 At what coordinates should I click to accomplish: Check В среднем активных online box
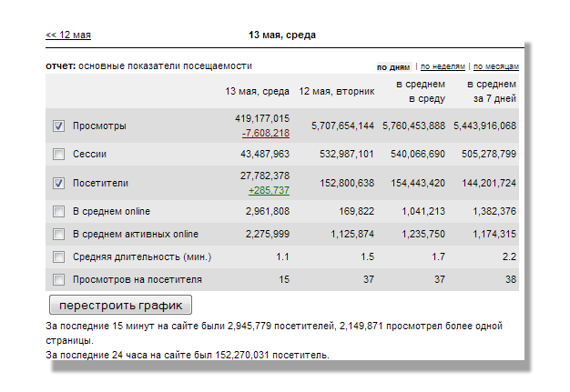tap(58, 235)
